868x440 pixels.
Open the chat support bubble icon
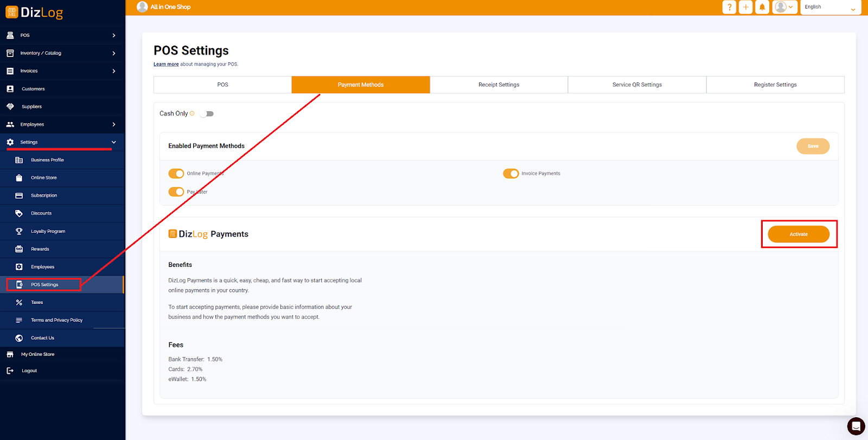856,426
